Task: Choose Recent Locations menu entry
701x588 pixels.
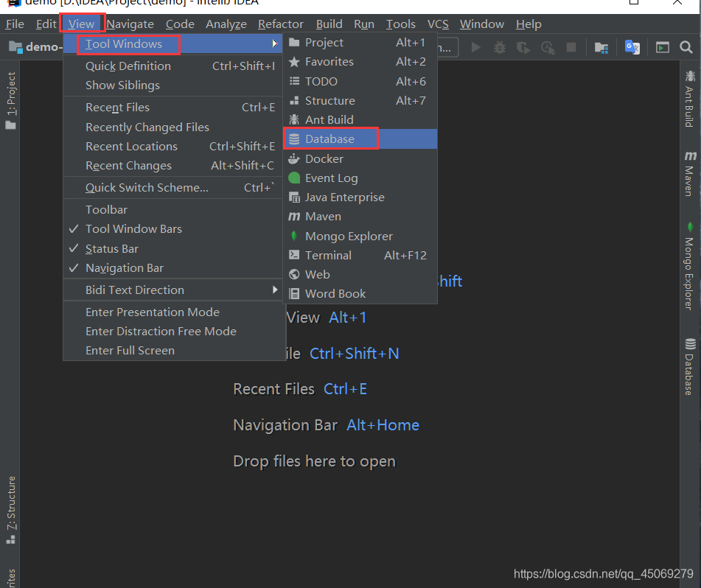Action: [173, 146]
